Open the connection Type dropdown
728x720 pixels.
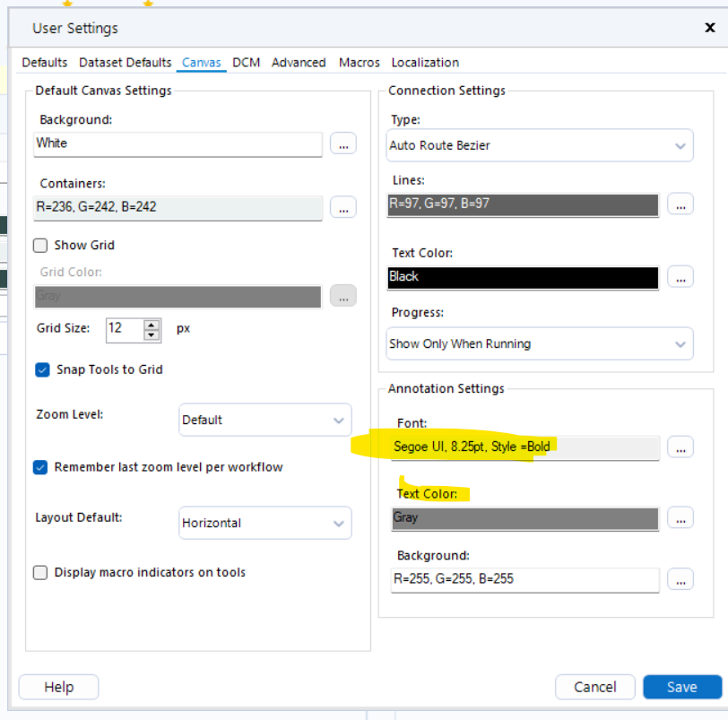tap(539, 144)
